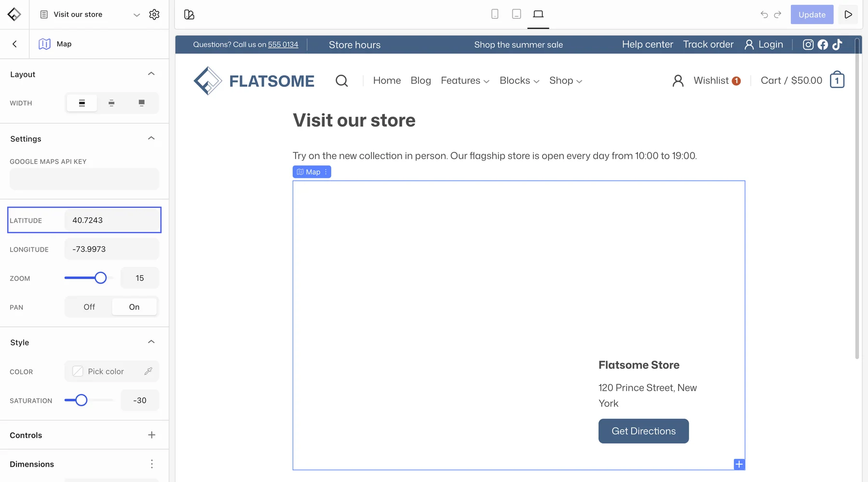868x482 pixels.
Task: Open the Help center link
Action: pyautogui.click(x=647, y=44)
